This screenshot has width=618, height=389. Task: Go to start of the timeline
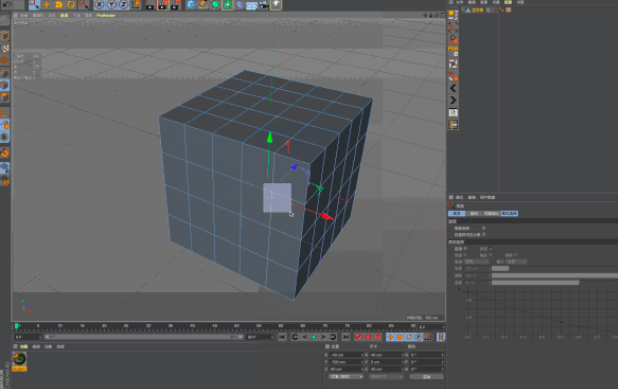[282, 337]
